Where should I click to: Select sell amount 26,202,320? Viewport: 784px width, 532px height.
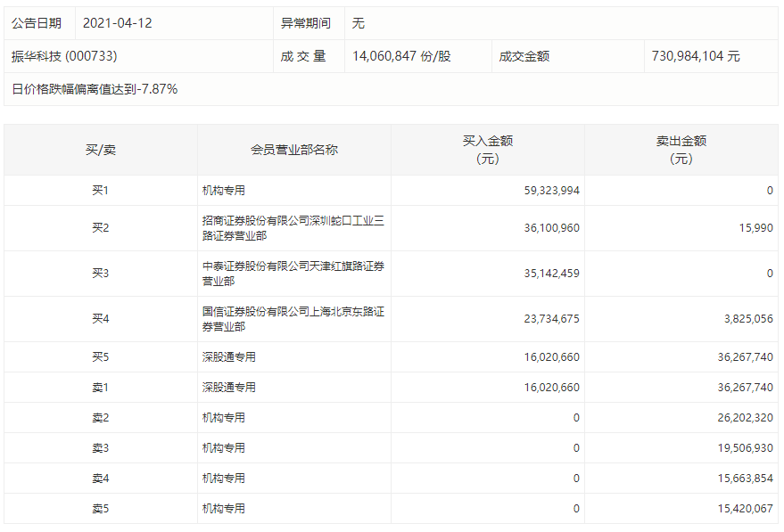click(745, 418)
